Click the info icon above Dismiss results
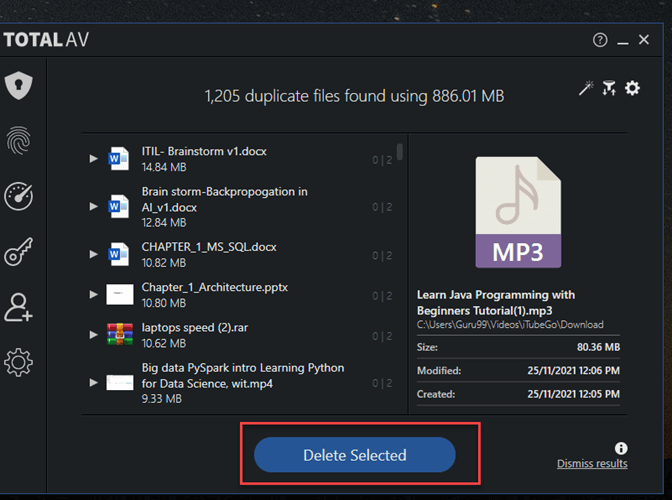This screenshot has width=672, height=500. 621,449
